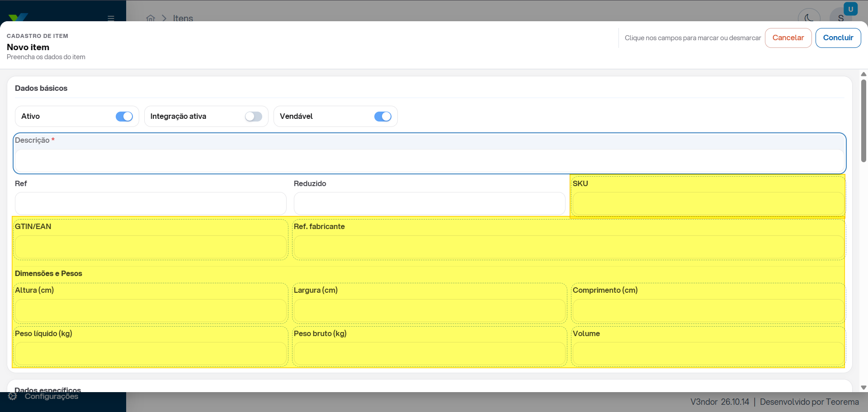Enable the Integração ativa switch

(254, 117)
